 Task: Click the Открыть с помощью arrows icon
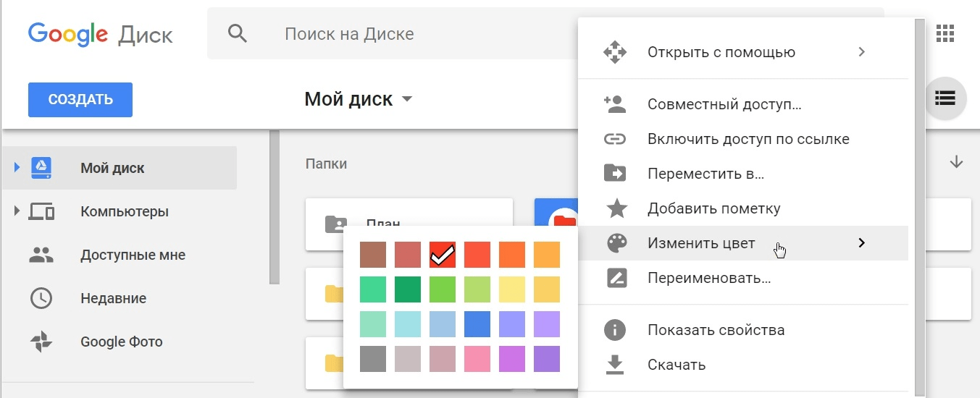615,52
